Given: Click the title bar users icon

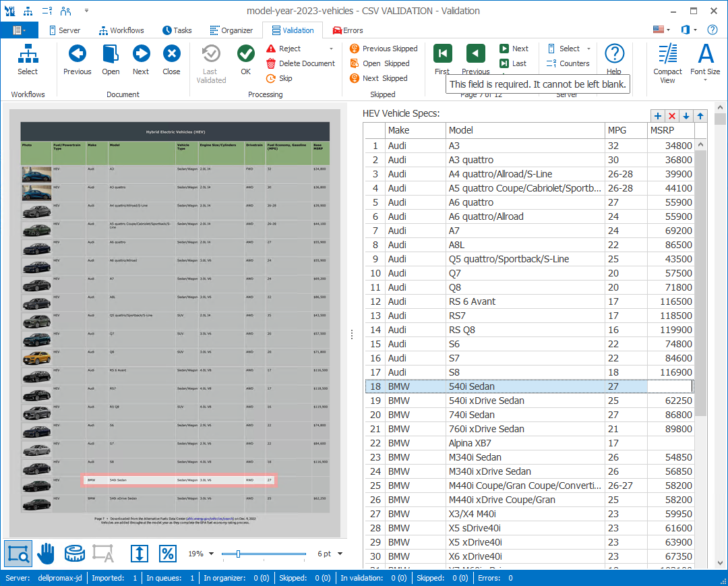Looking at the screenshot, I should click(66, 10).
